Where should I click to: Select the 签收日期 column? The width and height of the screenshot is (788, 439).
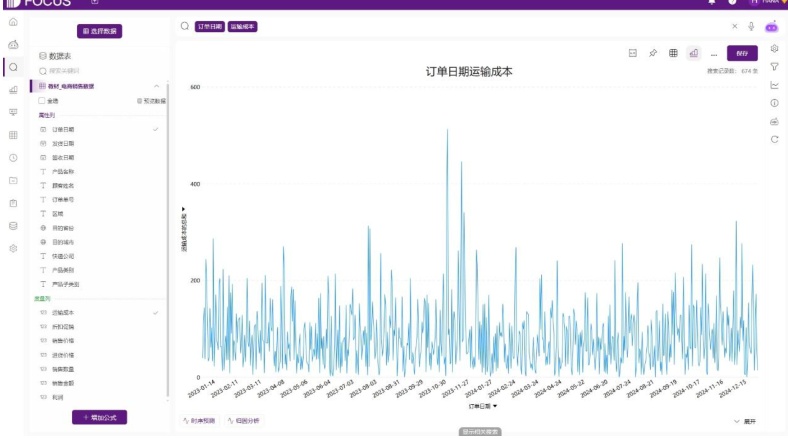pyautogui.click(x=63, y=158)
